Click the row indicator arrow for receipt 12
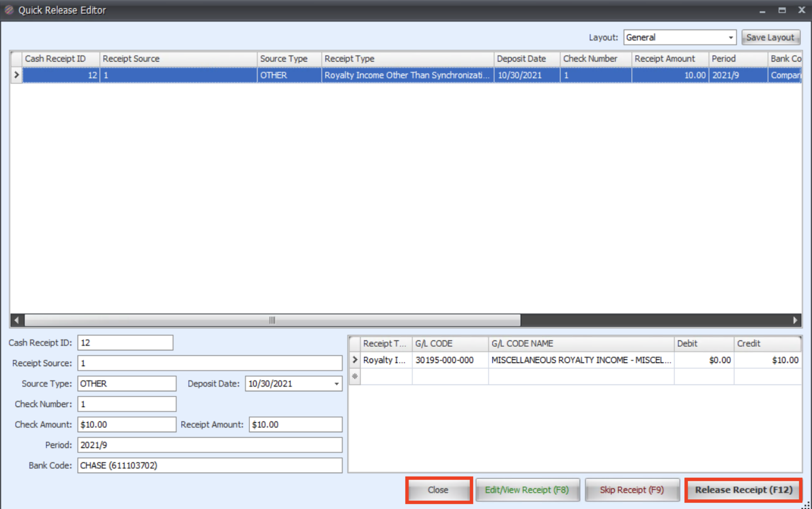812x509 pixels. pos(16,75)
